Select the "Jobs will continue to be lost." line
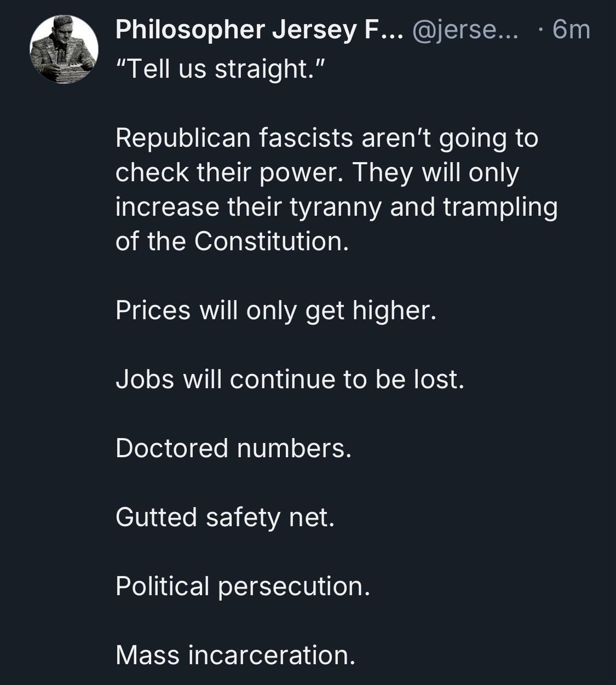 [290, 379]
